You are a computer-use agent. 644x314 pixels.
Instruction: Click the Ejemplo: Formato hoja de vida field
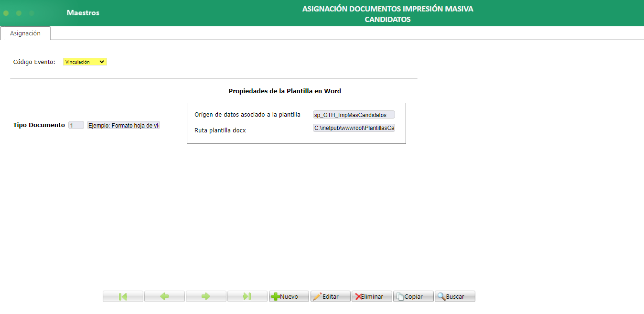tap(123, 125)
